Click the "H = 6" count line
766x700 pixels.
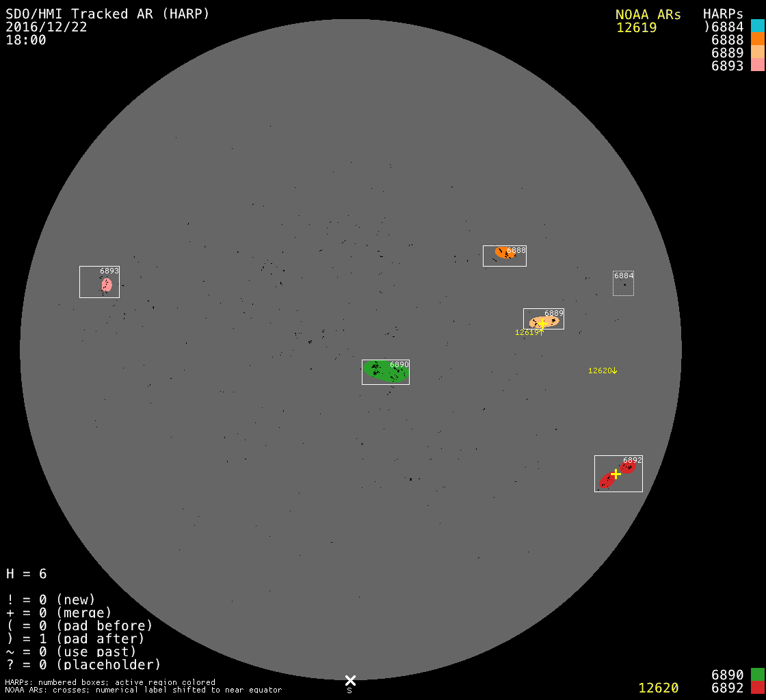(x=27, y=574)
